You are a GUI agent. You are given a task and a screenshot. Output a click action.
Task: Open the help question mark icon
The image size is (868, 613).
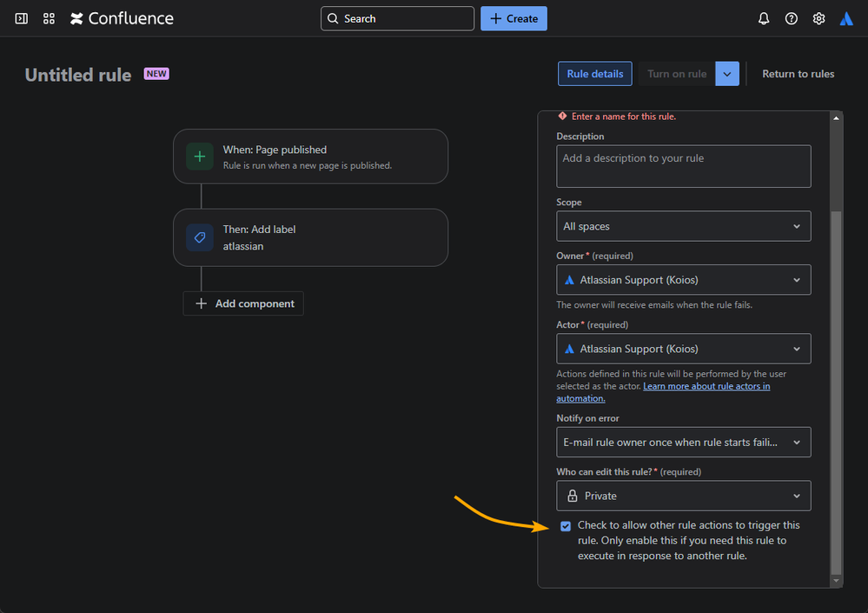click(791, 19)
